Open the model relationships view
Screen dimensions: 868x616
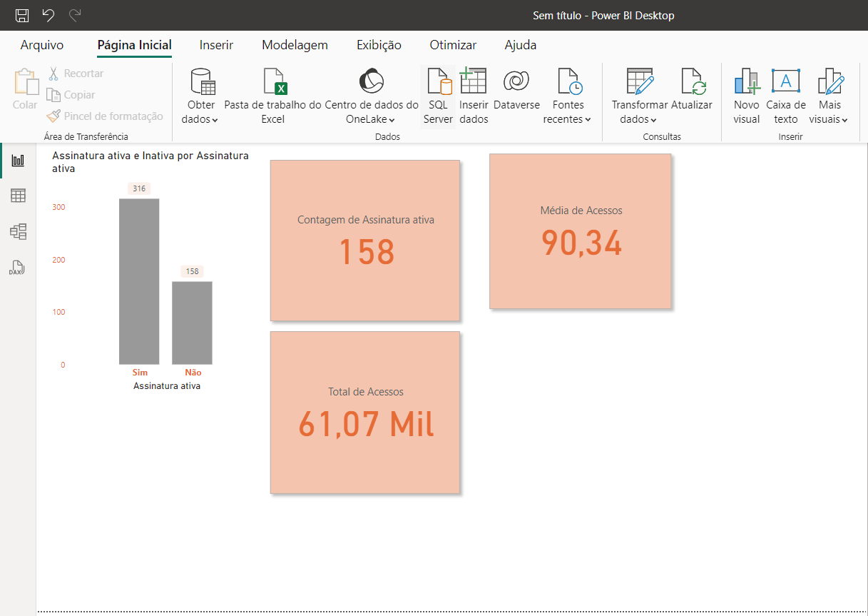click(x=18, y=231)
